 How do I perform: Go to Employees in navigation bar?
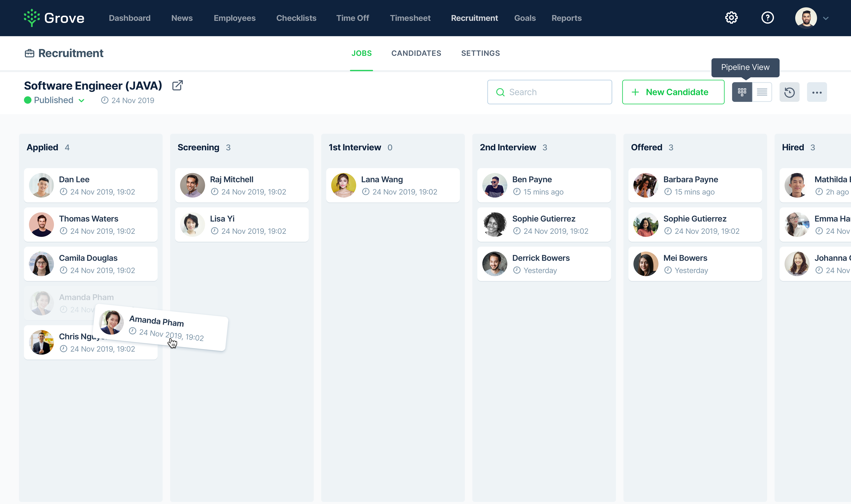234,18
